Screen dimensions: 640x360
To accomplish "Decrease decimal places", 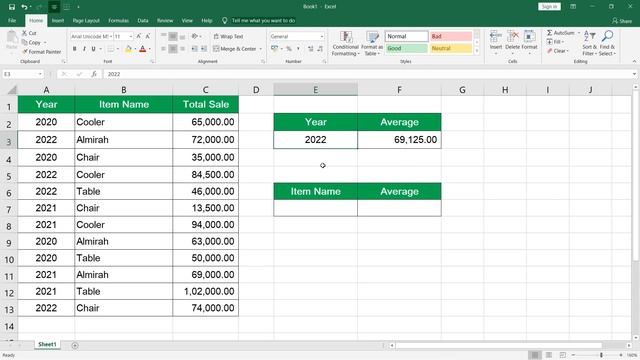I will [x=320, y=49].
